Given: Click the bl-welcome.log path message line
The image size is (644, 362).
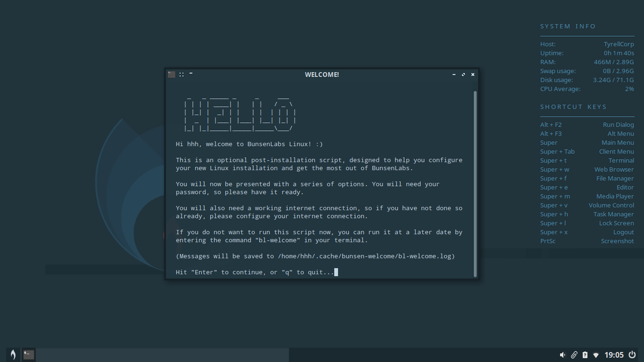Looking at the screenshot, I should point(315,256).
